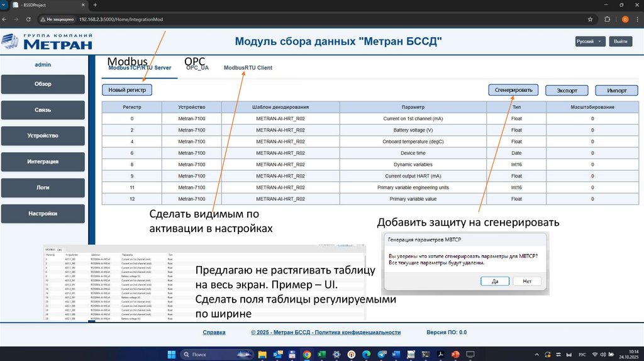Open Excel from the taskbar
This screenshot has height=361, width=644.
(321, 354)
